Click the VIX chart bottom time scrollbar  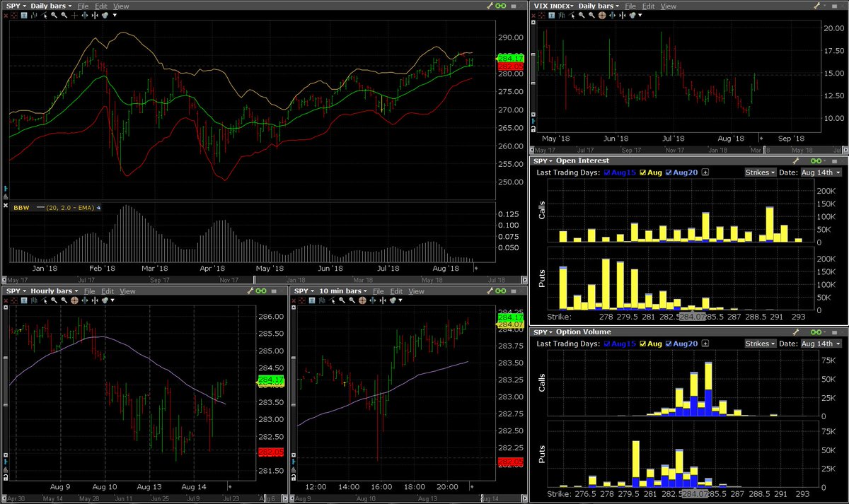pyautogui.click(x=688, y=150)
